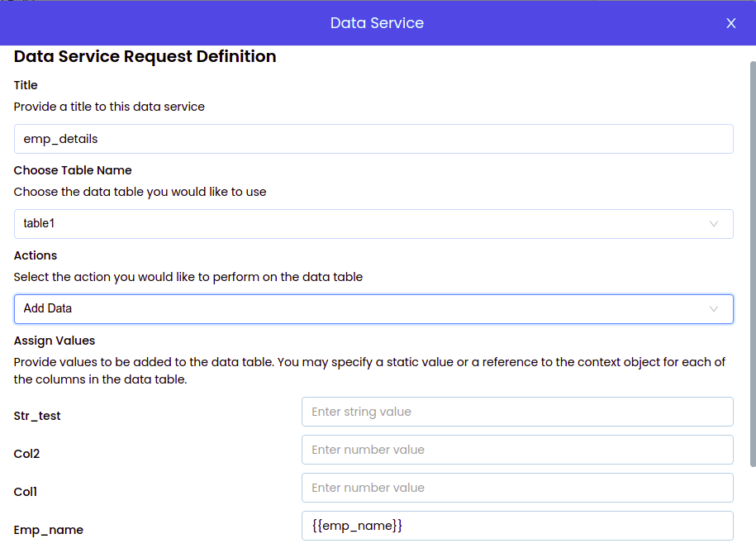Click the Data Service Request Definition heading
756x553 pixels.
(144, 56)
